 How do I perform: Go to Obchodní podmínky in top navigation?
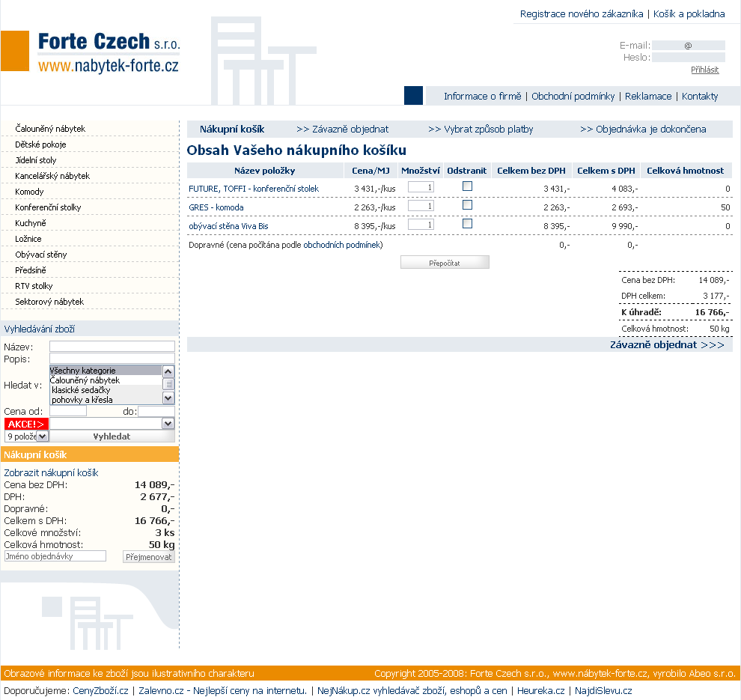[x=573, y=96]
